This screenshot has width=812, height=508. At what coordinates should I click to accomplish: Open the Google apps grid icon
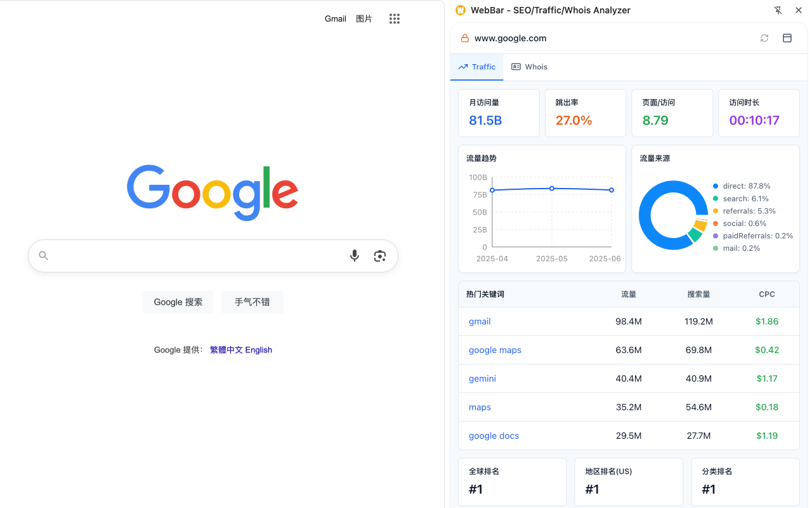click(x=395, y=19)
